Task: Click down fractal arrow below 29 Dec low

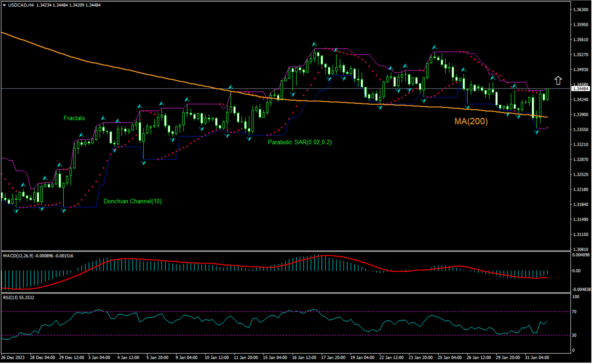Action: click(x=63, y=211)
